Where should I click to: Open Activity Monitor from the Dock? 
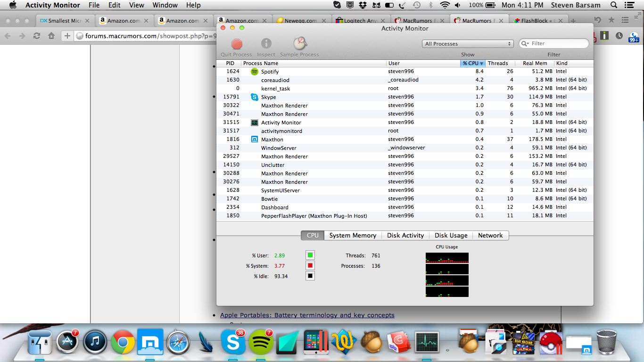click(427, 342)
